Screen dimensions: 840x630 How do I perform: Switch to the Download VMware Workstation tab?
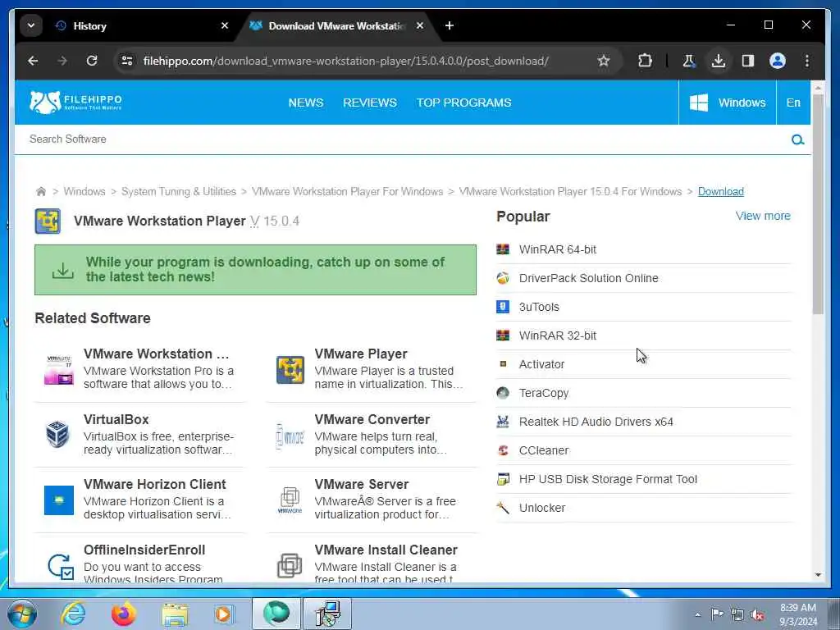coord(337,25)
